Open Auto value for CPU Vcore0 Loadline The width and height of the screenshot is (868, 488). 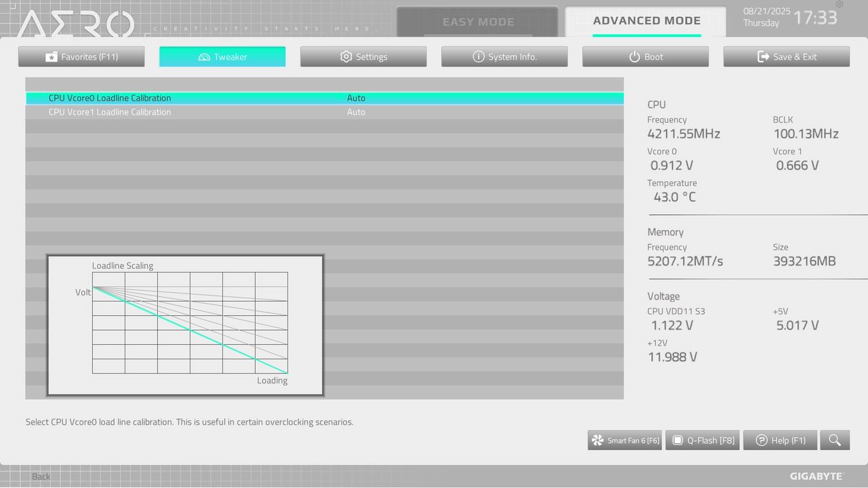point(356,98)
